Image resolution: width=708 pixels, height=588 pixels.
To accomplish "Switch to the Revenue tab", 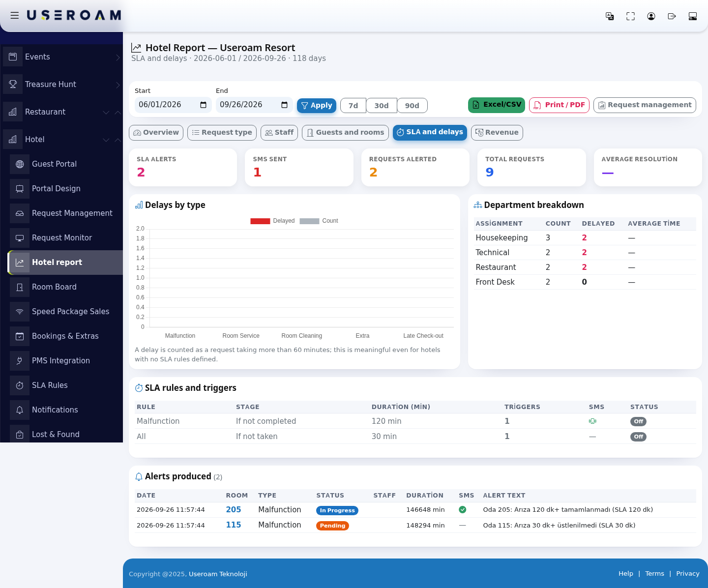I will click(x=497, y=133).
